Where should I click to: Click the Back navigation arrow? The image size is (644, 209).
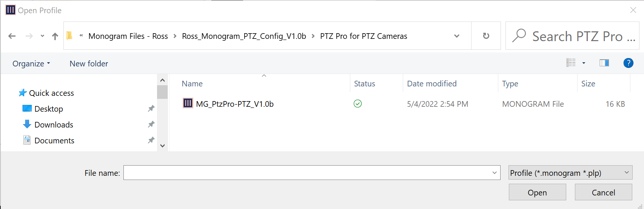coord(12,36)
